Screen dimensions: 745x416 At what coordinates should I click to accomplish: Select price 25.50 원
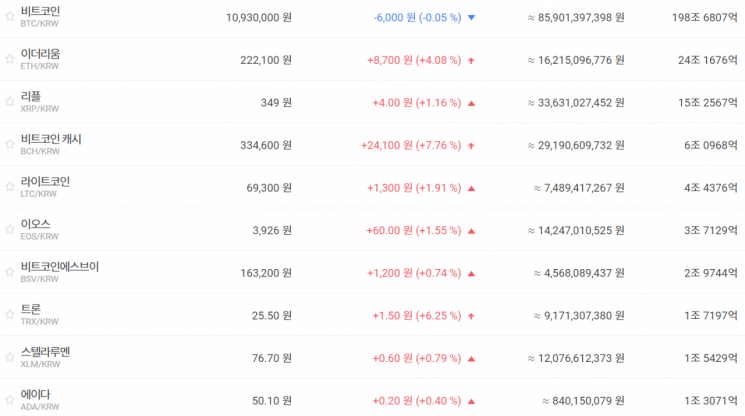(x=272, y=316)
